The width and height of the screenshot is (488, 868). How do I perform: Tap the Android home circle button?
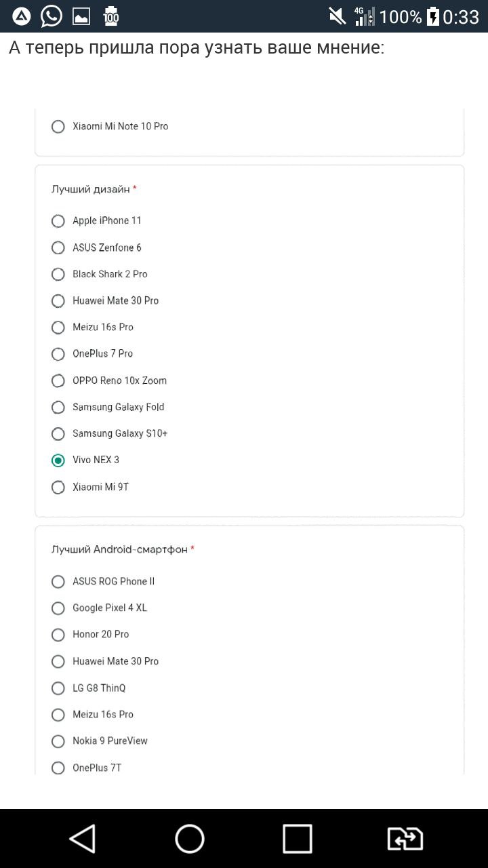pos(190,839)
